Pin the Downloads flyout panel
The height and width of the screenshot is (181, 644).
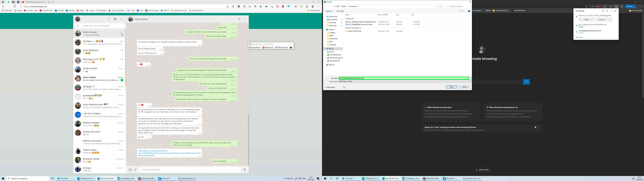615,11
